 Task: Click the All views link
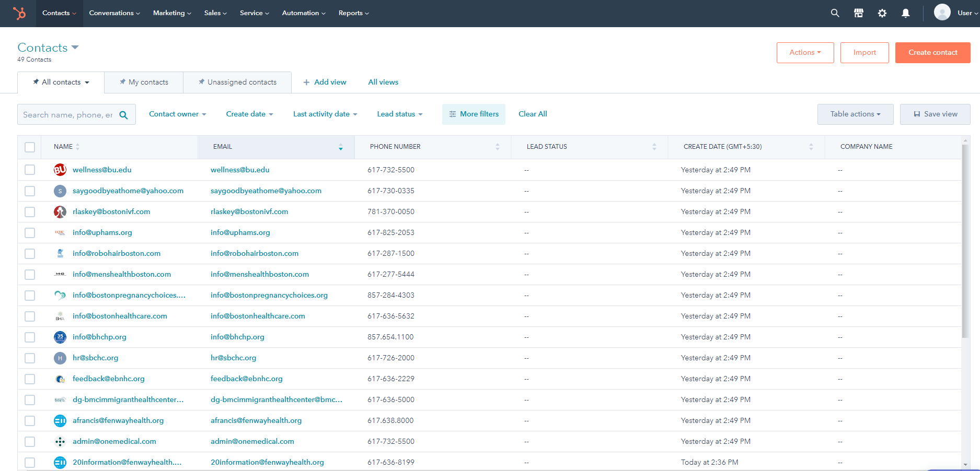383,82
